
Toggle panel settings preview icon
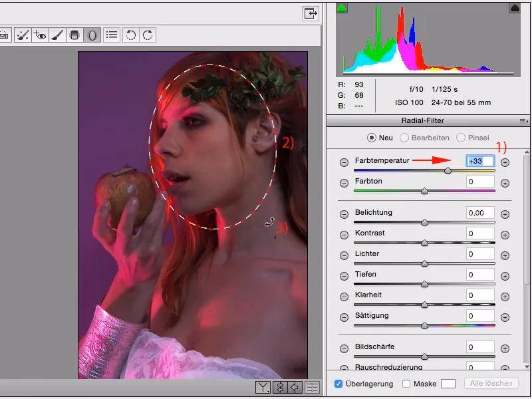tap(312, 388)
